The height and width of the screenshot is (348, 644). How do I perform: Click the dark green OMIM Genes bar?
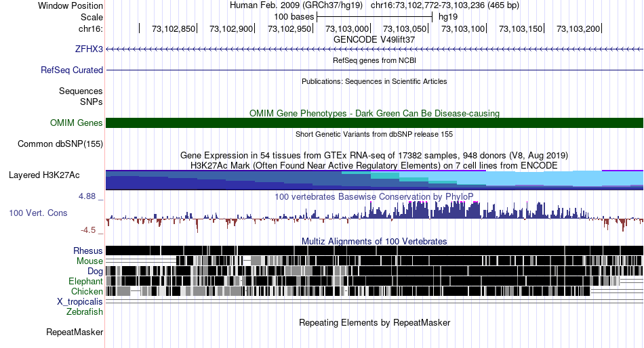pyautogui.click(x=374, y=123)
